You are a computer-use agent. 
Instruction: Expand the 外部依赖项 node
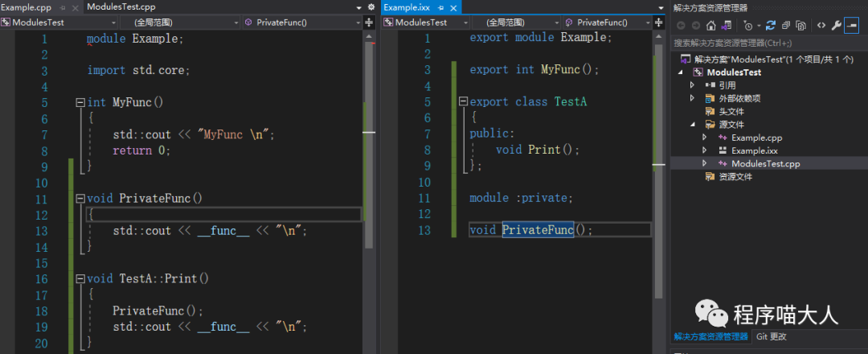[693, 98]
